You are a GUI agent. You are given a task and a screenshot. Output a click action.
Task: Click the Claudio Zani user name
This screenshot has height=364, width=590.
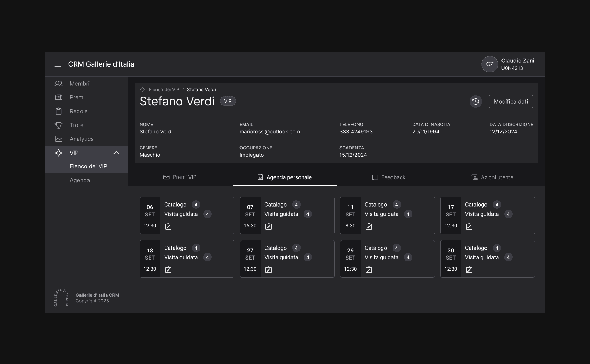[x=517, y=61]
